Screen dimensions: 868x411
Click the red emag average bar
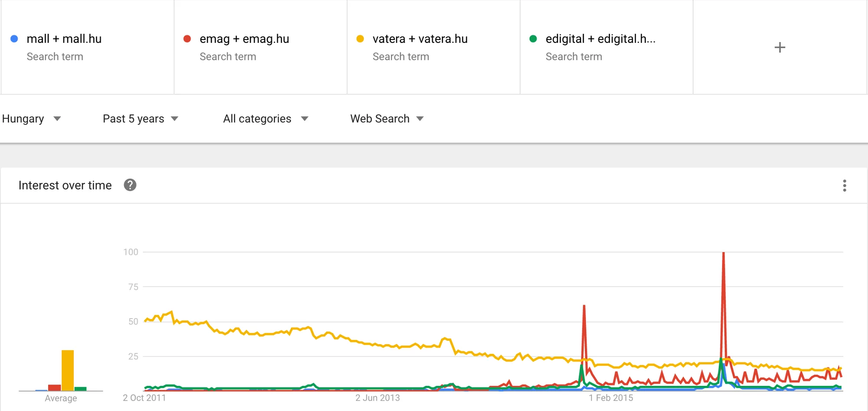point(54,388)
